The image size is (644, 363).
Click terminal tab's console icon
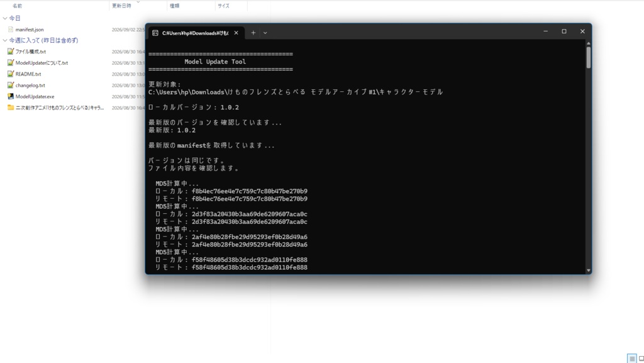click(x=155, y=33)
